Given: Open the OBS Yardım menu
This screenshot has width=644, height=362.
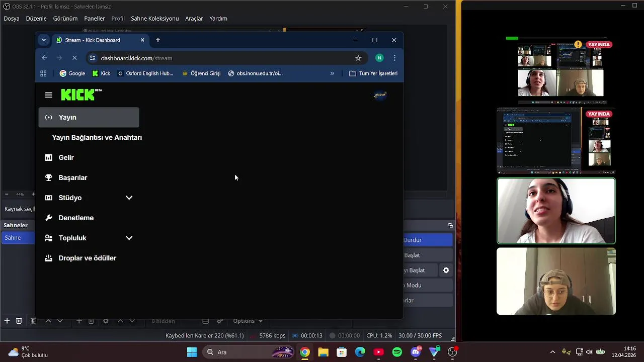Looking at the screenshot, I should [218, 19].
